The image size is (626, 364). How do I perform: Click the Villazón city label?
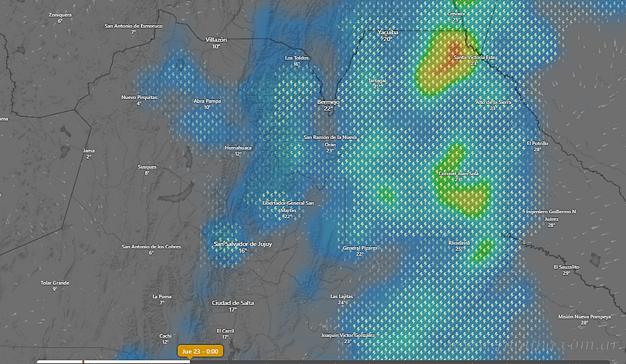(x=216, y=40)
